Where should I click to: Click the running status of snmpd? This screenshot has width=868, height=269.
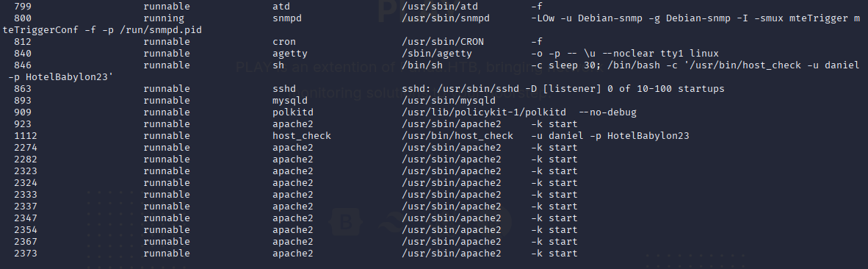pos(164,18)
